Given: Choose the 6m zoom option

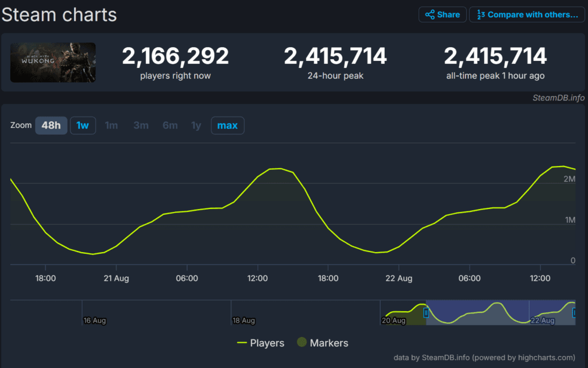Looking at the screenshot, I should point(170,125).
